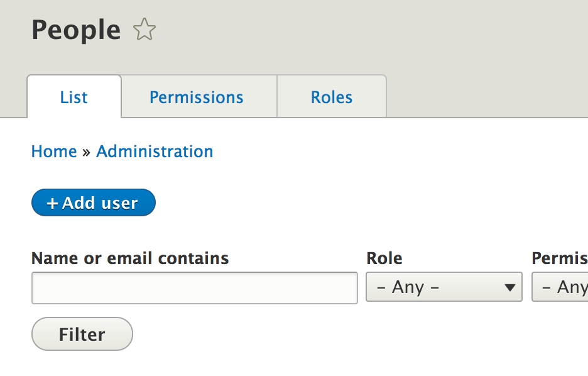Image resolution: width=588 pixels, height=376 pixels.
Task: Go to the Roles tab
Action: [x=332, y=97]
